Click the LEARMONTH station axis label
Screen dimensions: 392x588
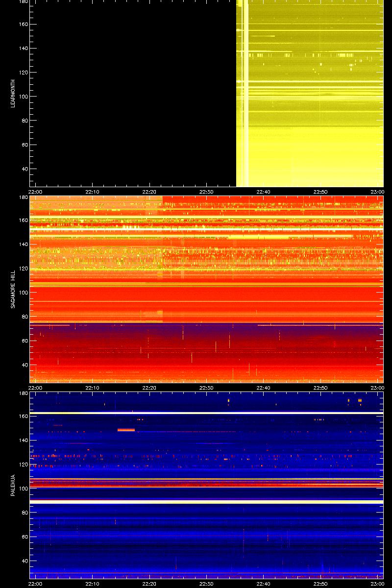click(x=13, y=93)
